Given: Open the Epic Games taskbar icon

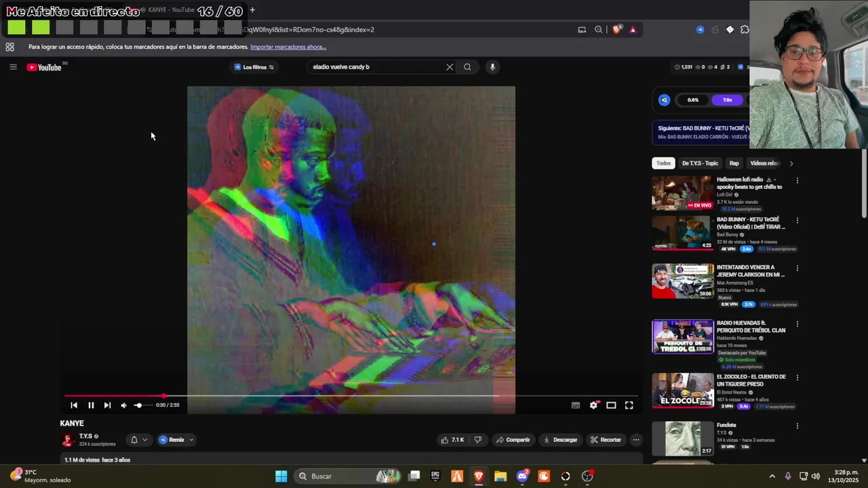Looking at the screenshot, I should coord(435,476).
